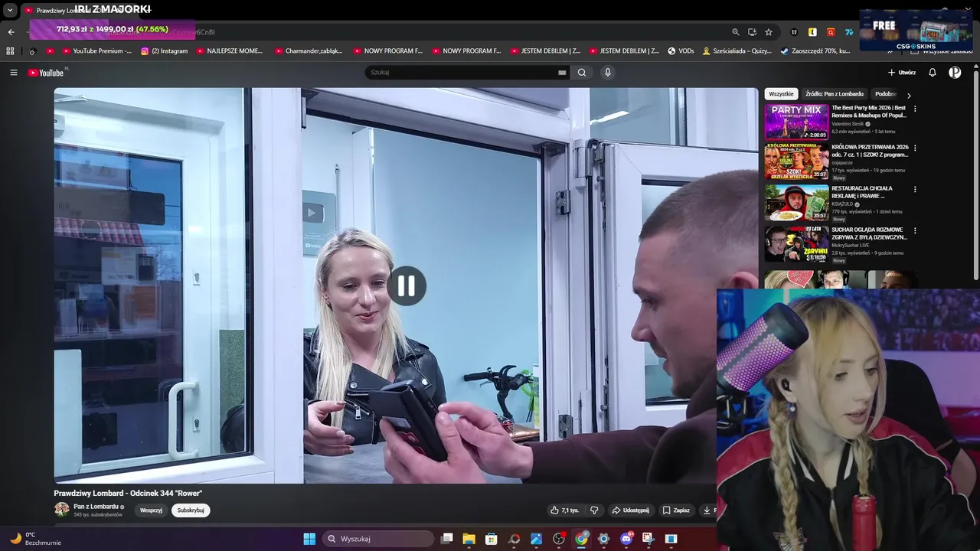Open OBS Studio from the taskbar
Screen dimensions: 980x551
point(559,539)
